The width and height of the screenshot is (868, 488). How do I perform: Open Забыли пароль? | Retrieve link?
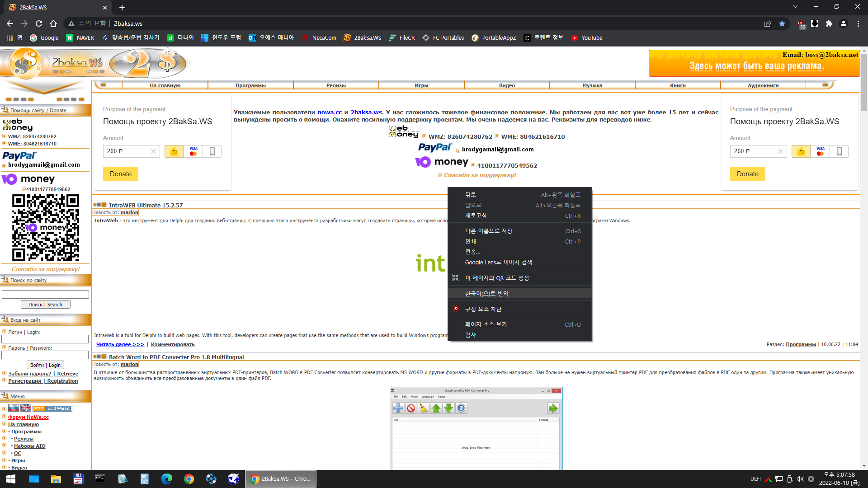pos(43,374)
